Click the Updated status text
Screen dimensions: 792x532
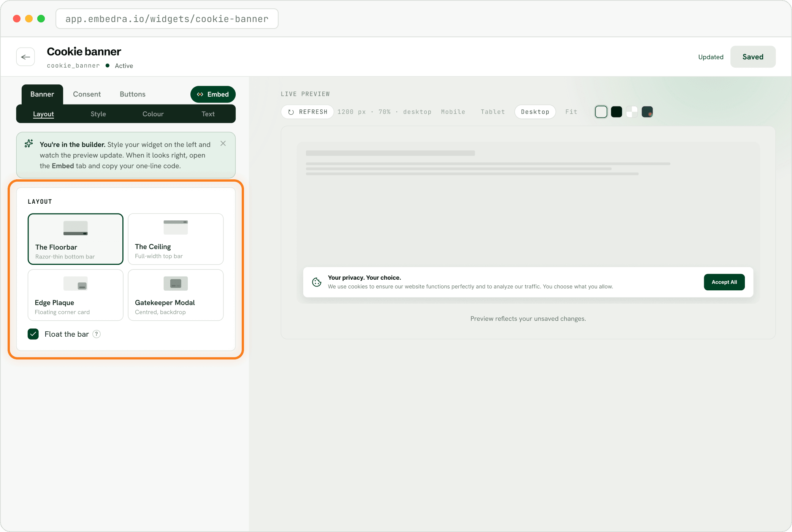[711, 57]
